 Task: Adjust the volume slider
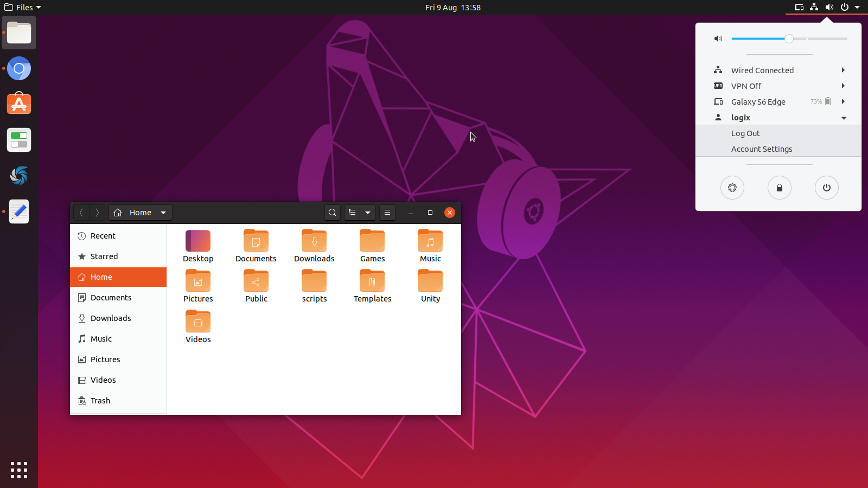(x=789, y=38)
